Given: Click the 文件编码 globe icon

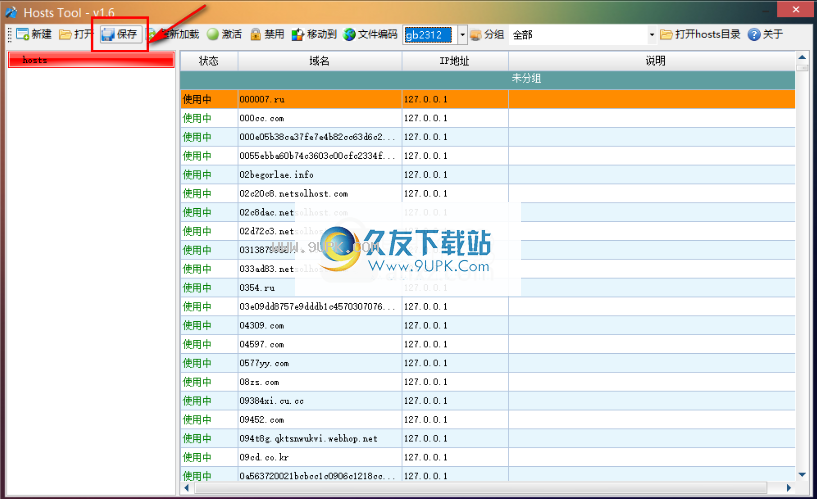Looking at the screenshot, I should click(350, 34).
